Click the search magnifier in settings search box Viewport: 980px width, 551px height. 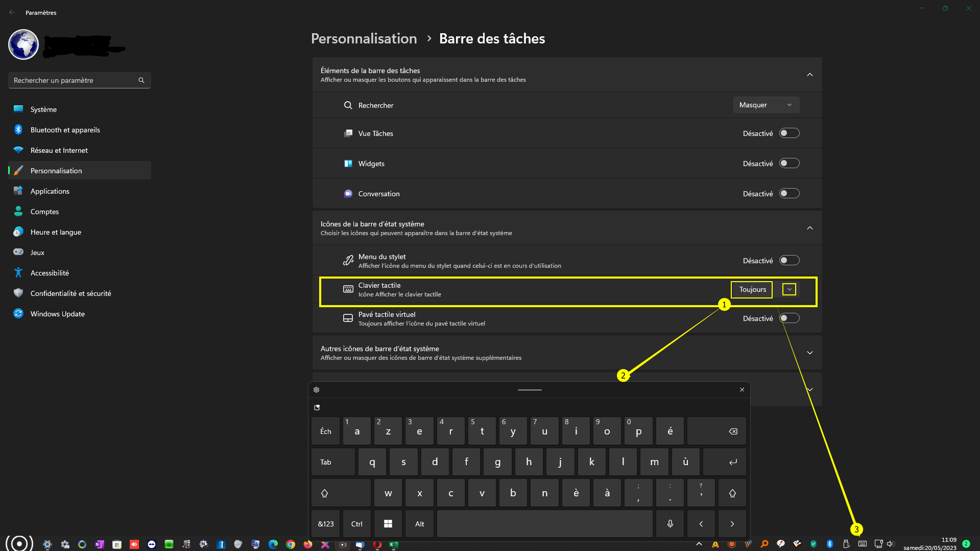[x=141, y=80]
